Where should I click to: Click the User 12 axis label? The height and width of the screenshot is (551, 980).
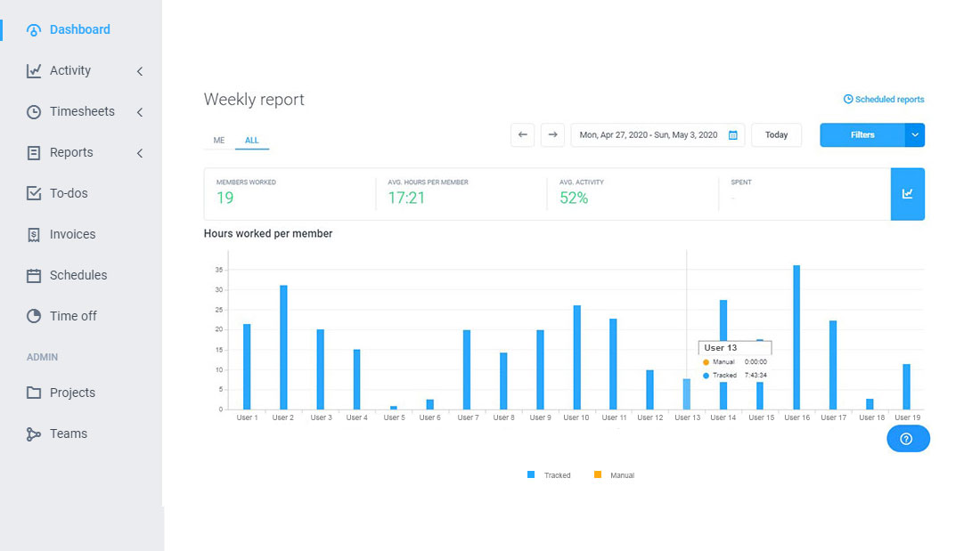650,417
